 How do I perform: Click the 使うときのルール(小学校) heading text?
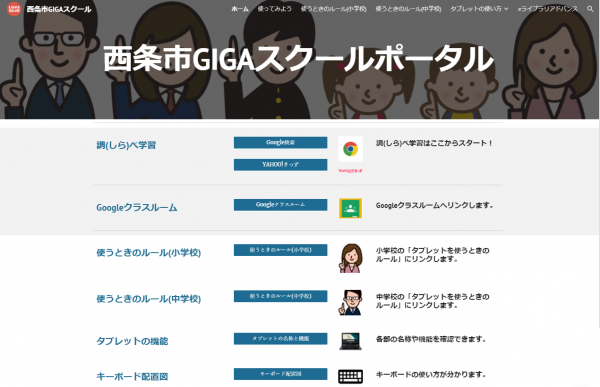[148, 253]
